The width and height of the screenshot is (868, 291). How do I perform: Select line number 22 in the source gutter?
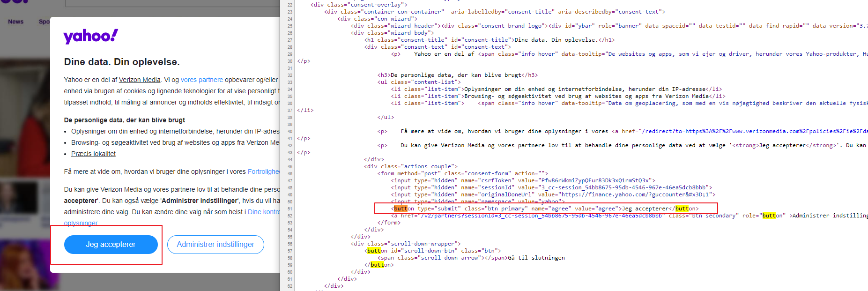coord(290,5)
